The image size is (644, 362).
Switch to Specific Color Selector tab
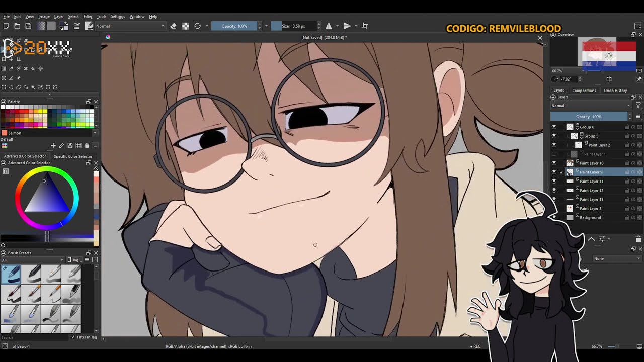pos(73,156)
